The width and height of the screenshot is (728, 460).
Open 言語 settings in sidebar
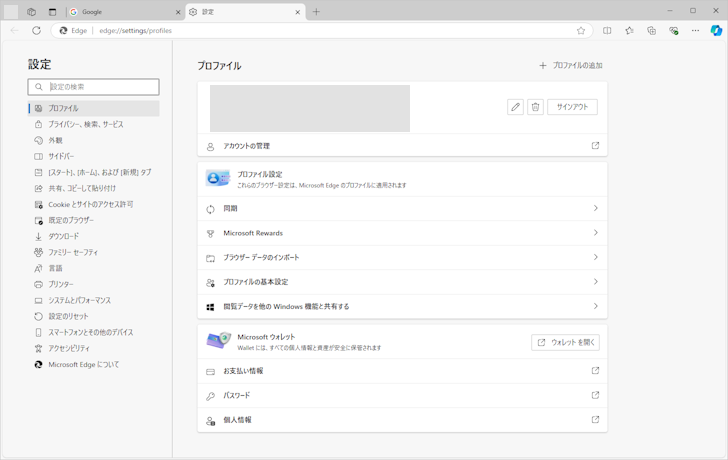(93, 268)
